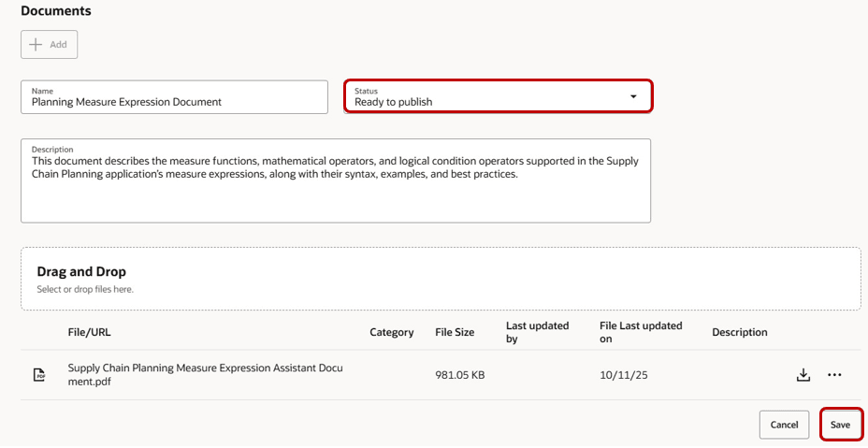Click the Last updated by column header
Viewport: 868px width, 448px height.
pyautogui.click(x=537, y=332)
